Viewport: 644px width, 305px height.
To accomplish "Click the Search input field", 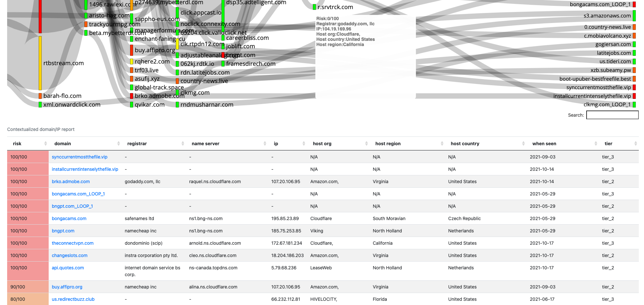I will pyautogui.click(x=612, y=115).
